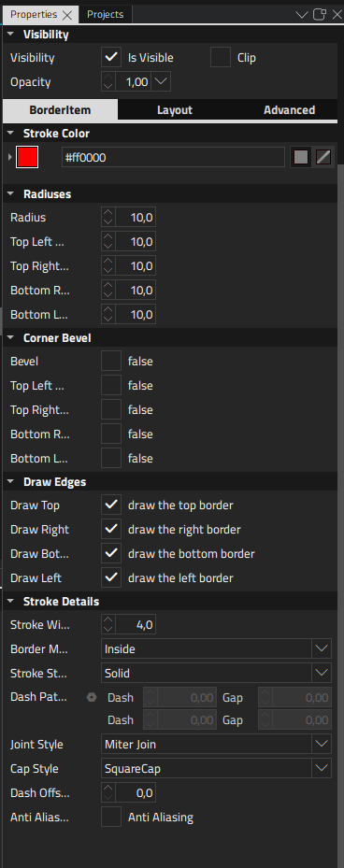This screenshot has width=344, height=868.
Task: Close the Properties tab with X
Action: [x=67, y=15]
